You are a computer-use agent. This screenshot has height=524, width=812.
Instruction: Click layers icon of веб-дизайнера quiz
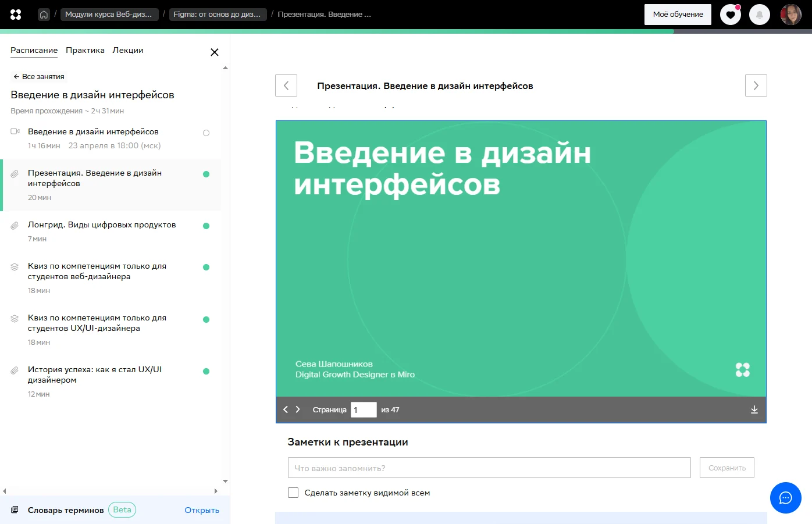point(15,266)
